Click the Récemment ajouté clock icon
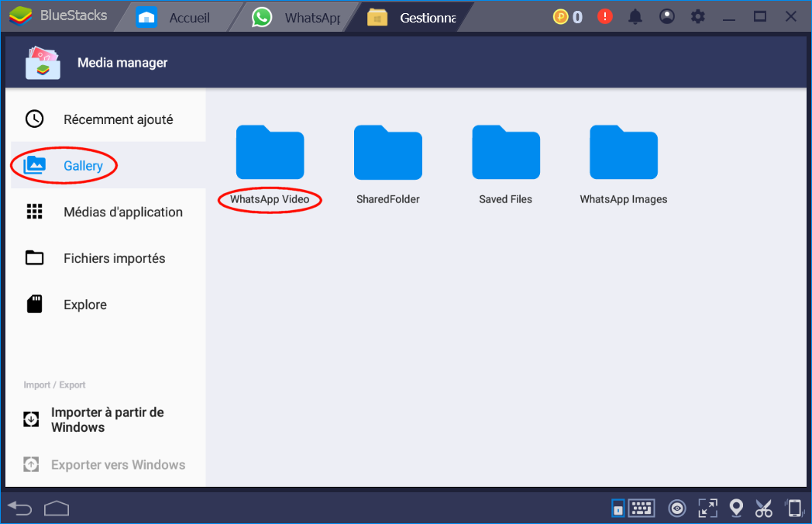 pos(35,119)
